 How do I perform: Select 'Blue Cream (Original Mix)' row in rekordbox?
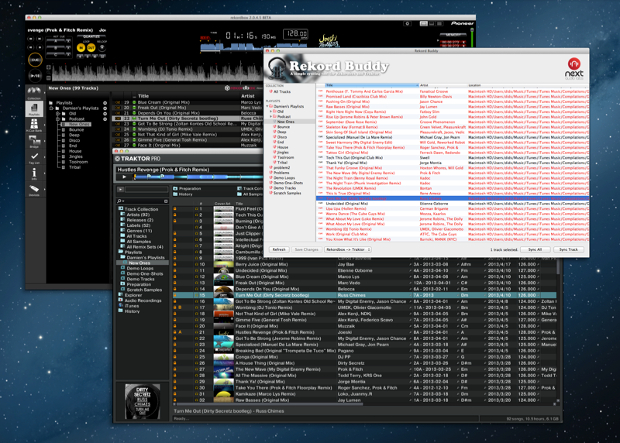tap(187, 102)
